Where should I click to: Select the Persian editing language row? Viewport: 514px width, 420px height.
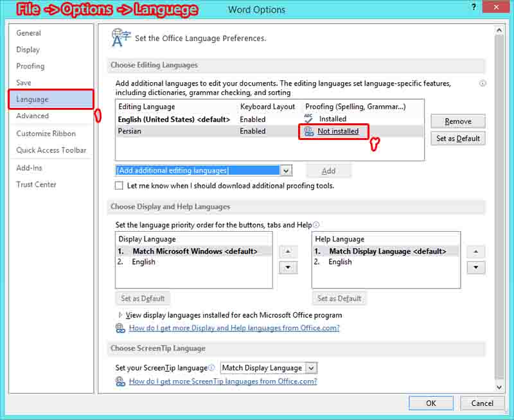pyautogui.click(x=269, y=131)
